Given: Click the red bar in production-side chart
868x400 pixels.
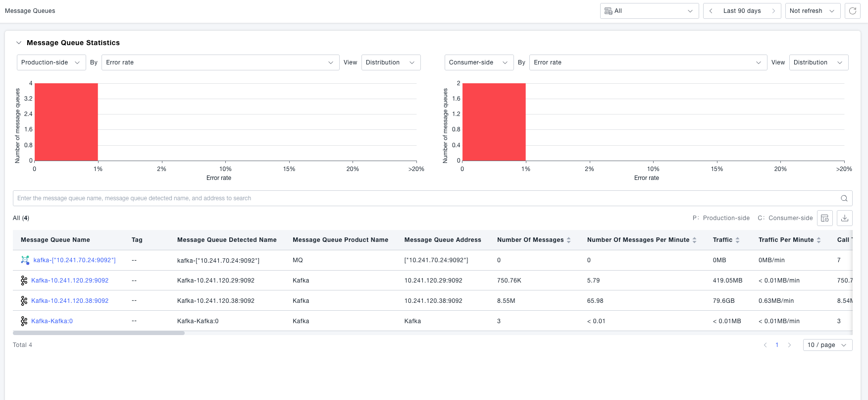Looking at the screenshot, I should (66, 122).
